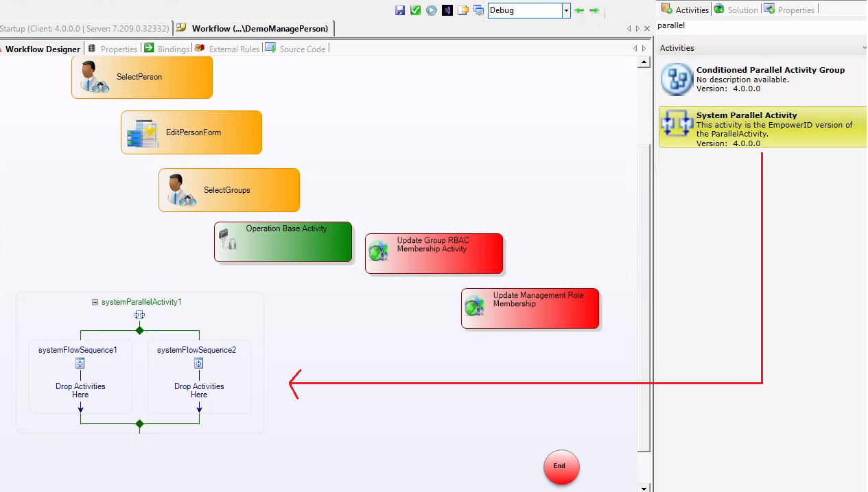Select Conditioned Parallel Activity Group item

pos(761,79)
